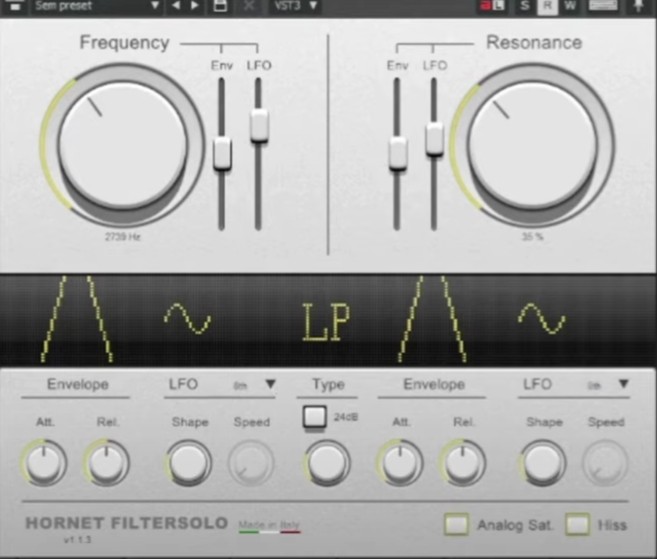
Task: Click the resonance envelope shape display
Action: 432,319
